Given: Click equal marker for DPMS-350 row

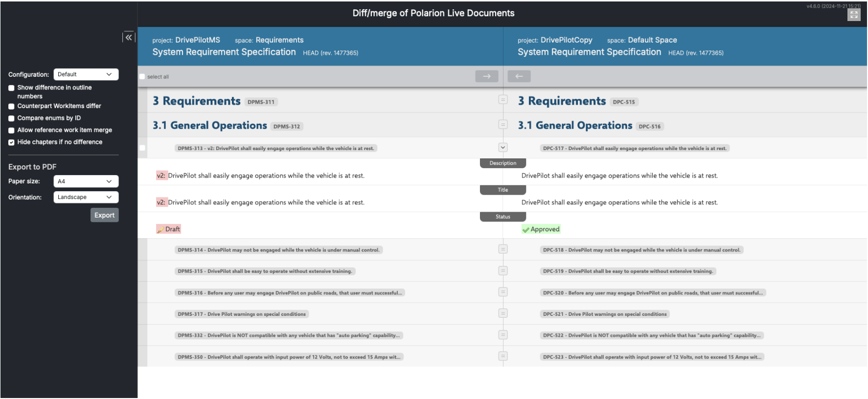Looking at the screenshot, I should [503, 356].
